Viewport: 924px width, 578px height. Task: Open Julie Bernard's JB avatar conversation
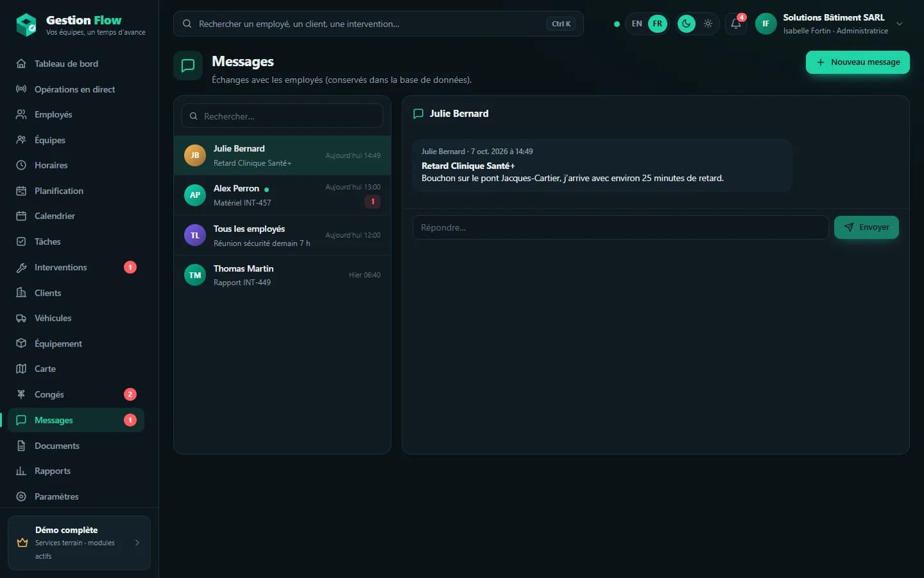tap(195, 155)
